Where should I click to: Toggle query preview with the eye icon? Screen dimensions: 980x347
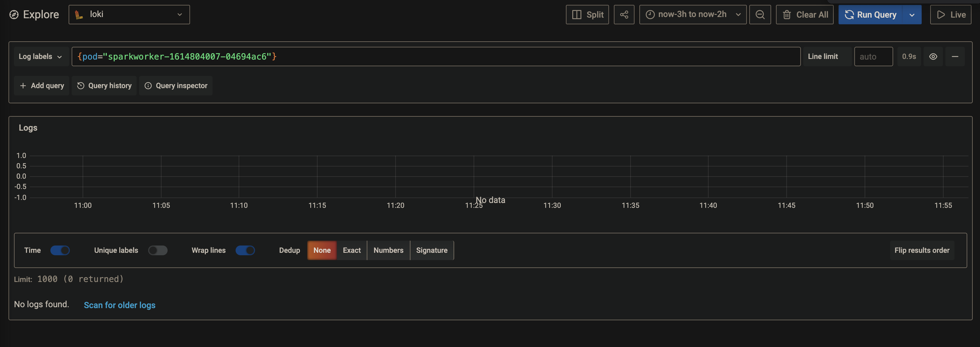coord(933,57)
